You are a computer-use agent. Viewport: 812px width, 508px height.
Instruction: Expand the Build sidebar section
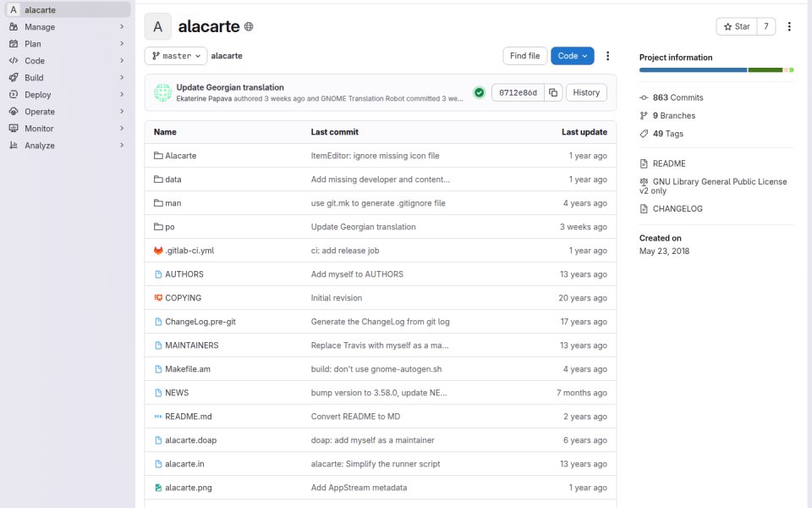coord(68,78)
